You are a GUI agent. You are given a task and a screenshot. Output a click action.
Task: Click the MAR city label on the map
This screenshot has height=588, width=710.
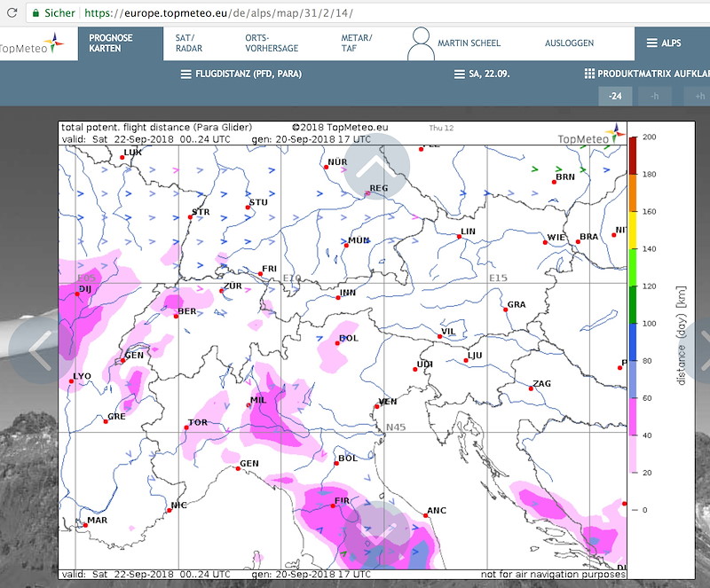coord(98,520)
